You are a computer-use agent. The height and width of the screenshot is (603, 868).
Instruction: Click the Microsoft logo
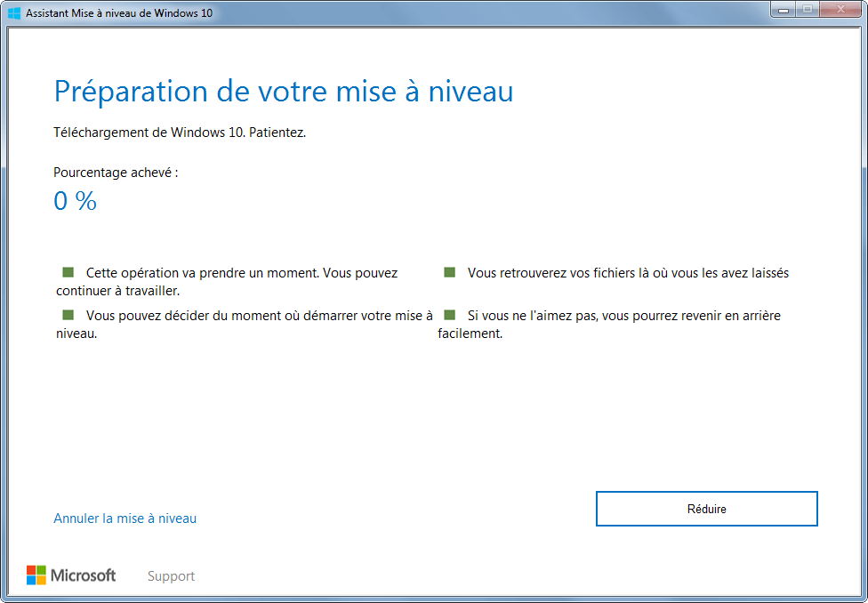pyautogui.click(x=71, y=575)
